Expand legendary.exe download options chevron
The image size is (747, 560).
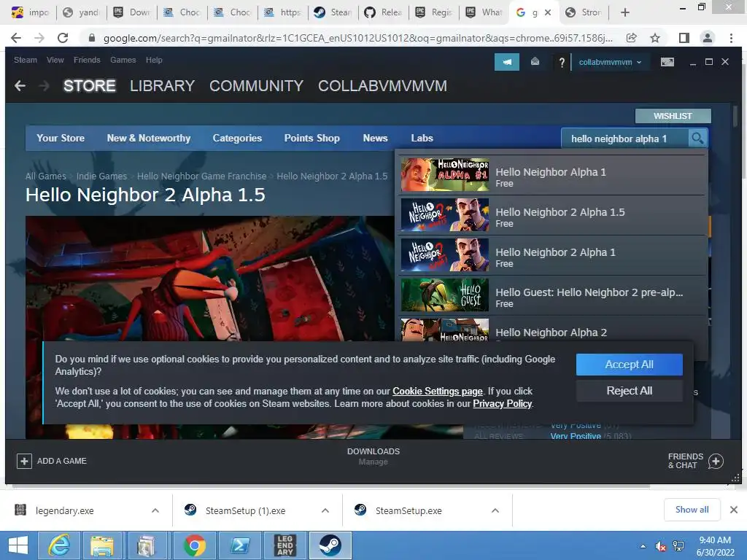(x=155, y=510)
